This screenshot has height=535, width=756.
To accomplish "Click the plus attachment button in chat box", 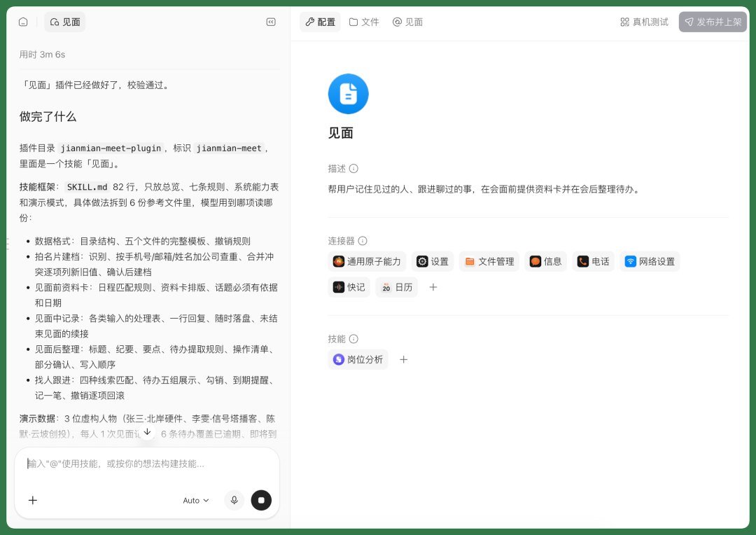I will click(x=33, y=500).
